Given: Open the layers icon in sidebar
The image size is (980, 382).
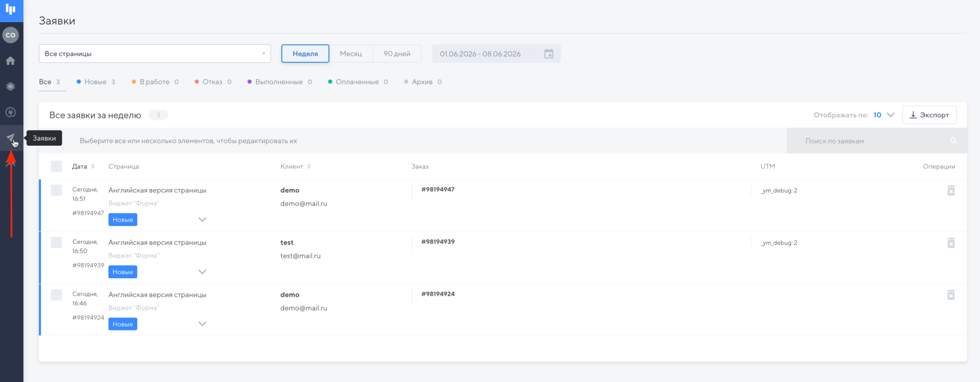Looking at the screenshot, I should 10,86.
